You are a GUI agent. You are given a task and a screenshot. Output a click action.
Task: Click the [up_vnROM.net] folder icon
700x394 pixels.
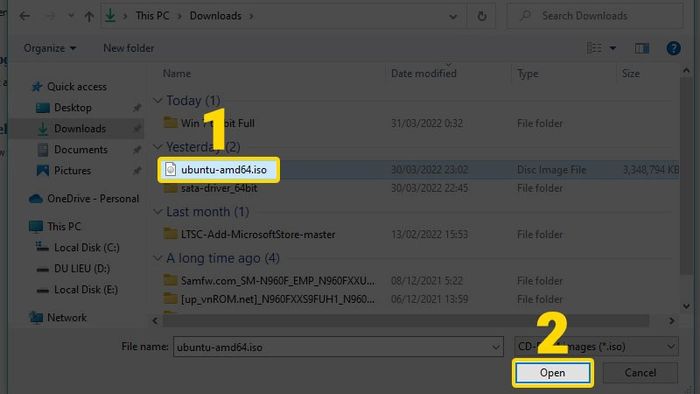pos(170,299)
